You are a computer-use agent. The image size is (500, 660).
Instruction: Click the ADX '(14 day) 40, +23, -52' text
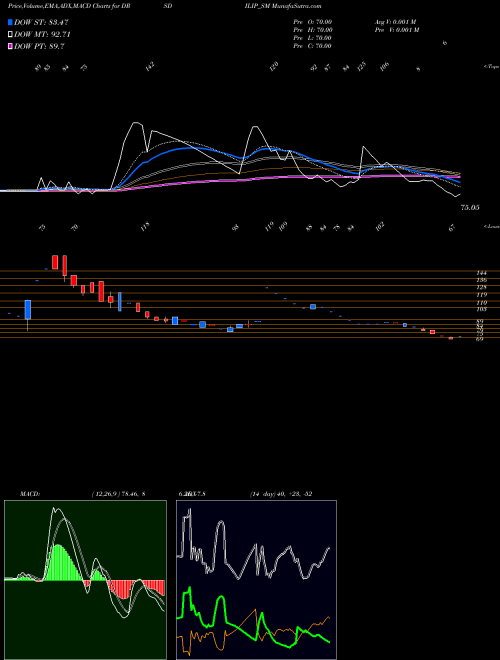[280, 494]
